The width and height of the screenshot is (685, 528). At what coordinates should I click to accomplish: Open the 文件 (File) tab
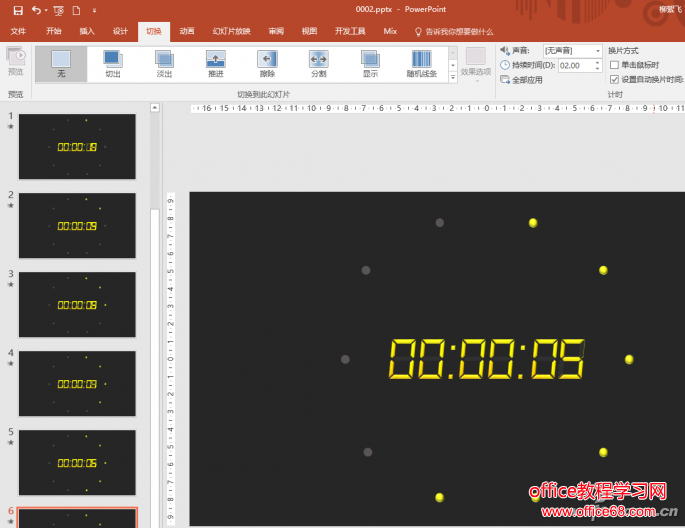click(18, 31)
